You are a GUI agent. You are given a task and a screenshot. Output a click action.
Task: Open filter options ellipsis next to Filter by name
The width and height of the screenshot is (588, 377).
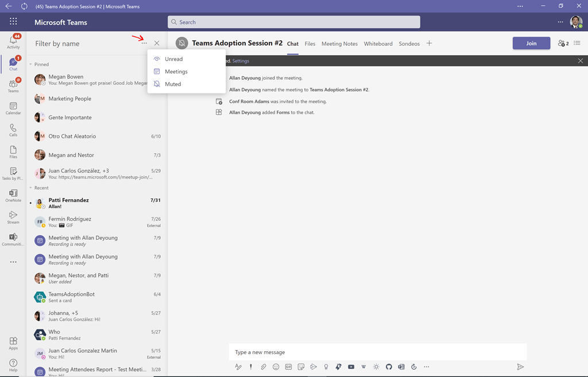[144, 43]
